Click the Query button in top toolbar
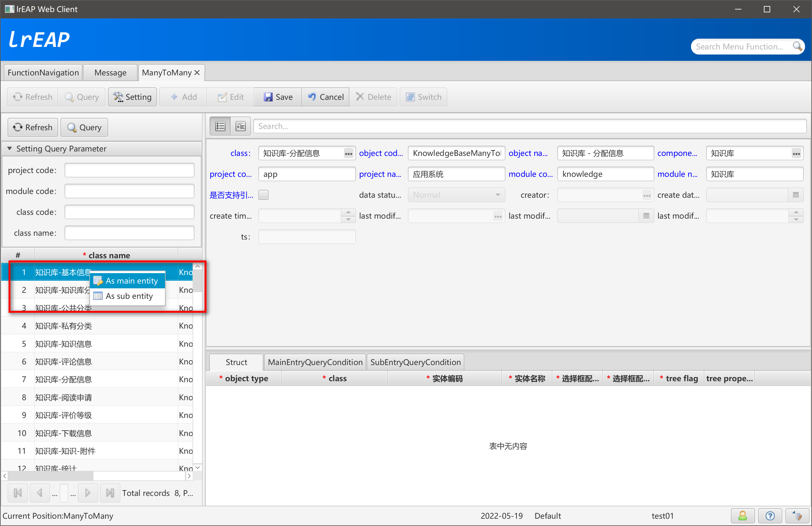 (82, 97)
